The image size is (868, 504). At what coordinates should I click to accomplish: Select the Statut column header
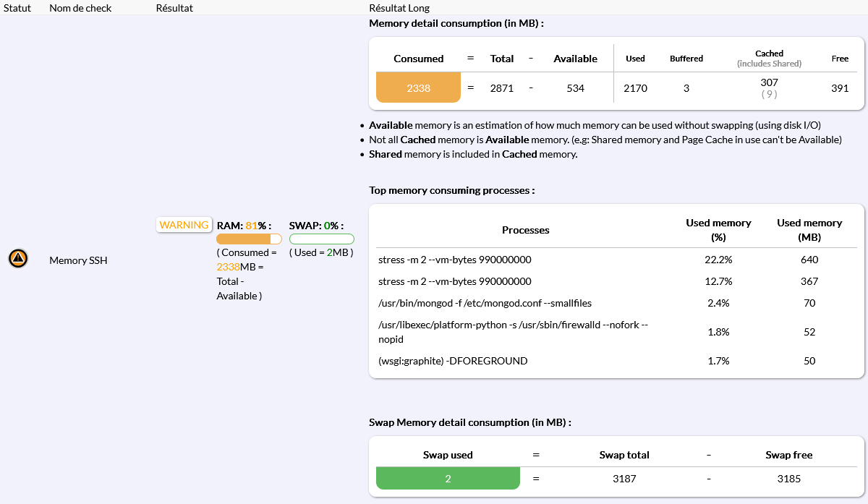pyautogui.click(x=17, y=8)
